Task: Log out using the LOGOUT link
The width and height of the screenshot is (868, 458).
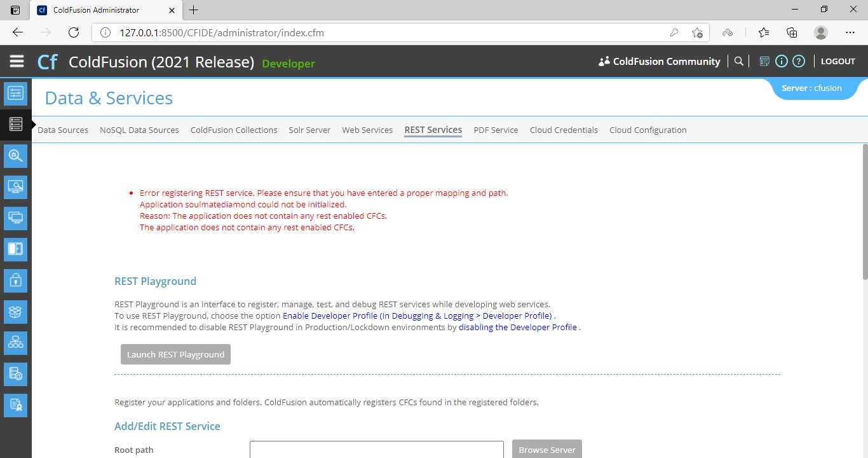Action: 838,61
